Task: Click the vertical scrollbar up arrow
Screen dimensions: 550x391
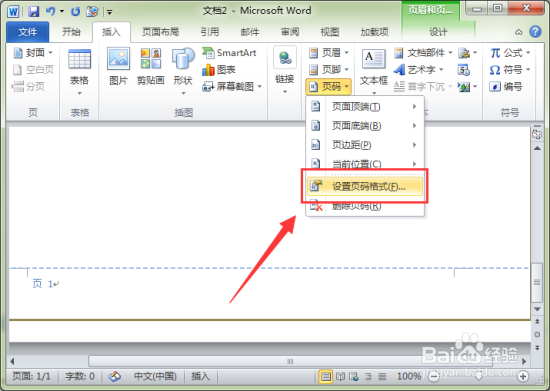Action: tap(537, 148)
